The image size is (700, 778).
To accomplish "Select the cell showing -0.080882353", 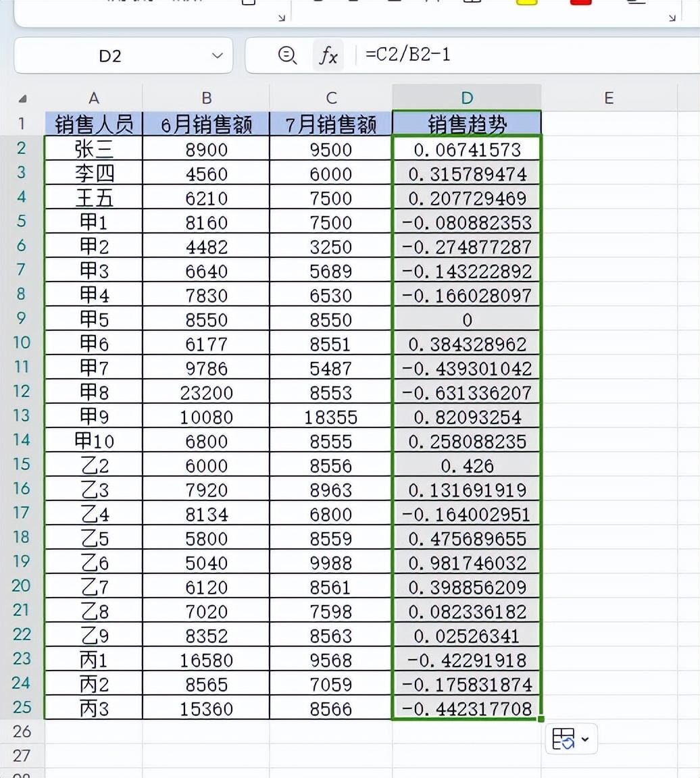I will pos(467,222).
